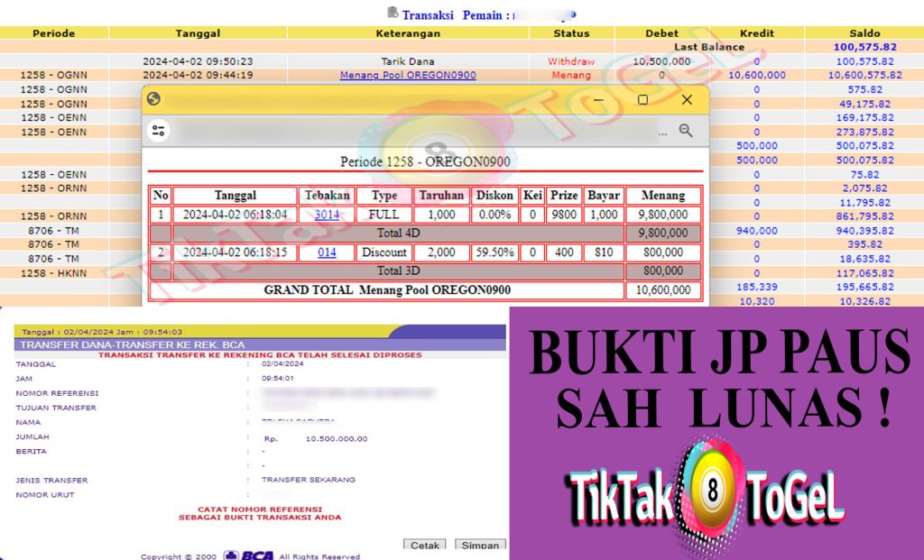Click the Saldo column header
The width and height of the screenshot is (924, 560).
pyautogui.click(x=864, y=33)
